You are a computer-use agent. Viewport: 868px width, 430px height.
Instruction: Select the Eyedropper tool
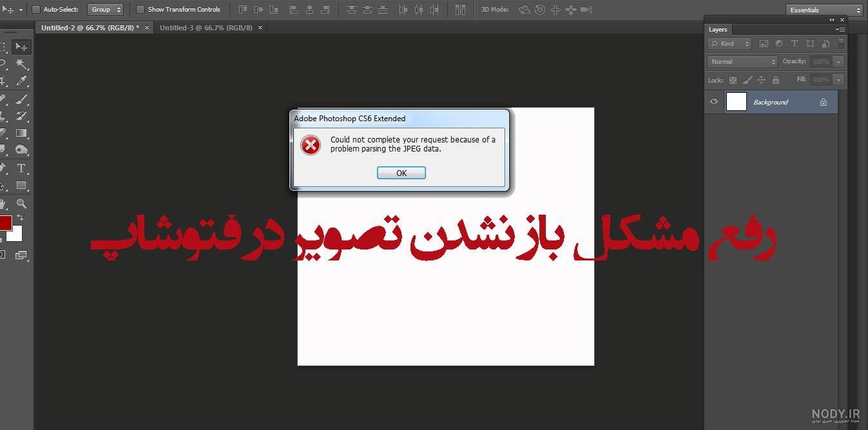click(x=21, y=81)
